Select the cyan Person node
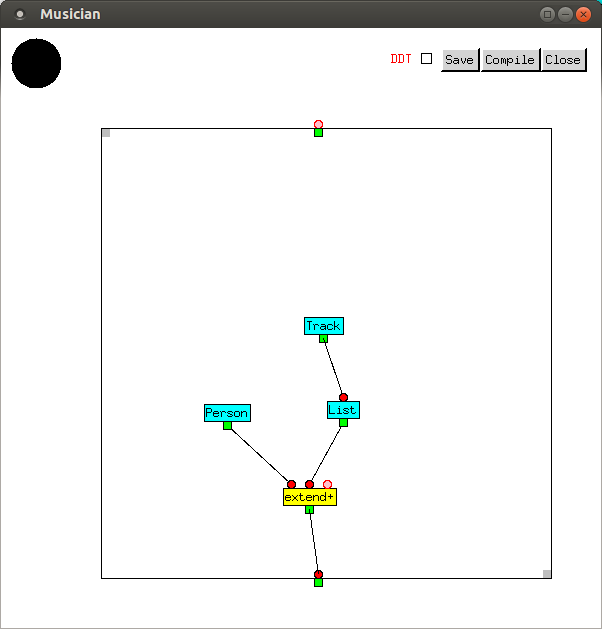The height and width of the screenshot is (629, 602). [x=227, y=413]
